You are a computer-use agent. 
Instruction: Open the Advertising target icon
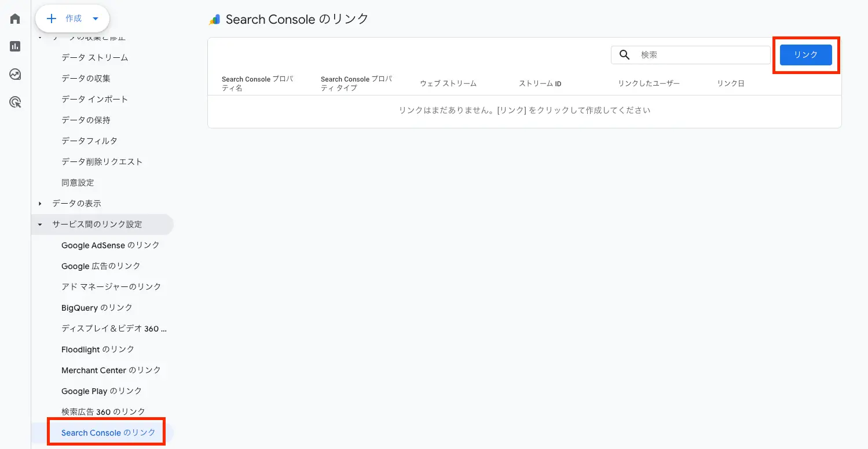(x=15, y=102)
